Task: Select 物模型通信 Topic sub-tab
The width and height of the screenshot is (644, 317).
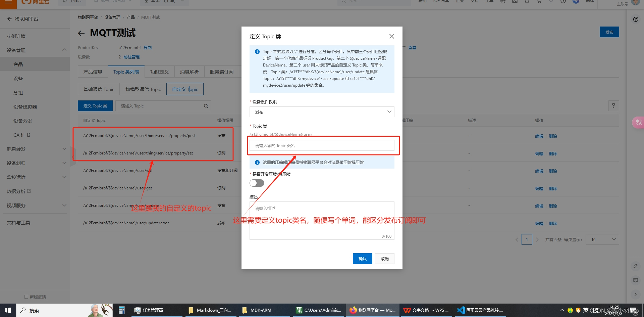Action: (143, 89)
